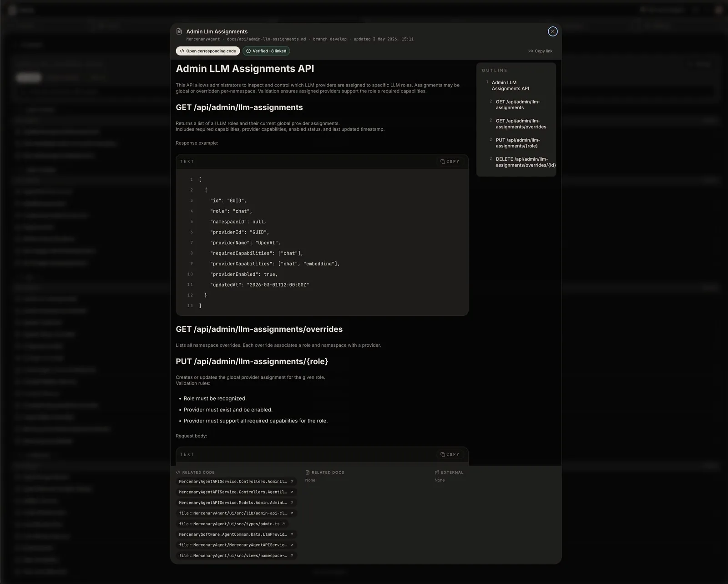728x584 pixels.
Task: Click the MercenaryAgent repository name in header
Action: pos(203,39)
